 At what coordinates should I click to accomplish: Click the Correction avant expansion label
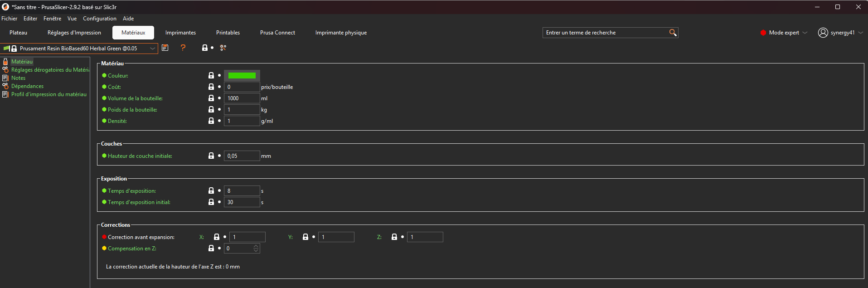141,237
